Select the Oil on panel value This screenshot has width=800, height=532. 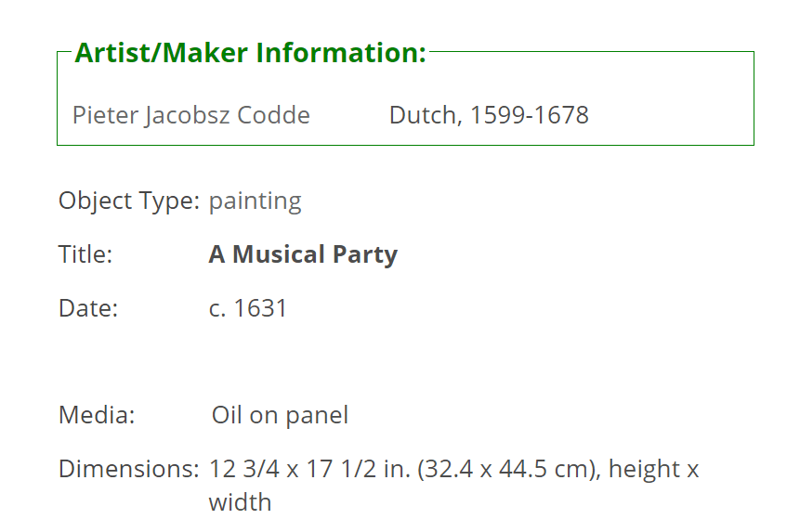(280, 415)
